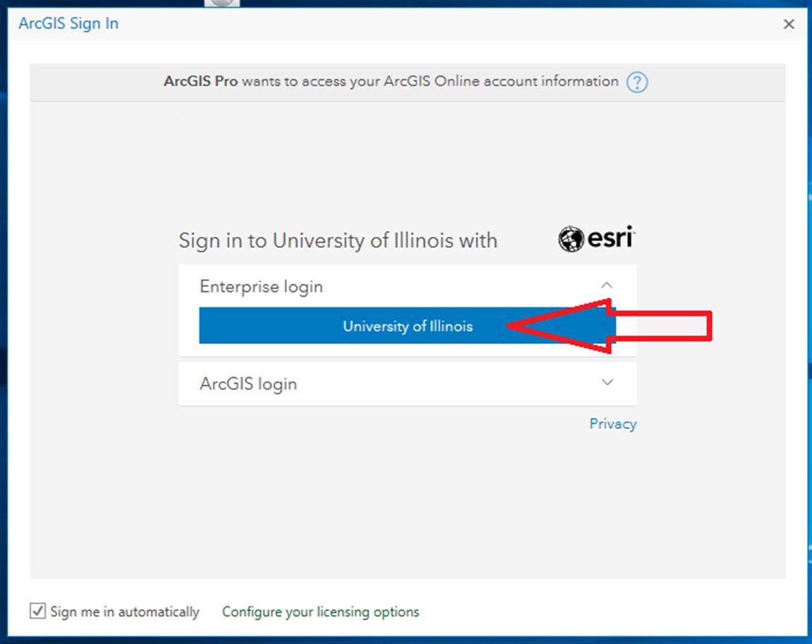The width and height of the screenshot is (812, 644).
Task: Click the "Sign me in automatically" label text
Action: click(125, 612)
